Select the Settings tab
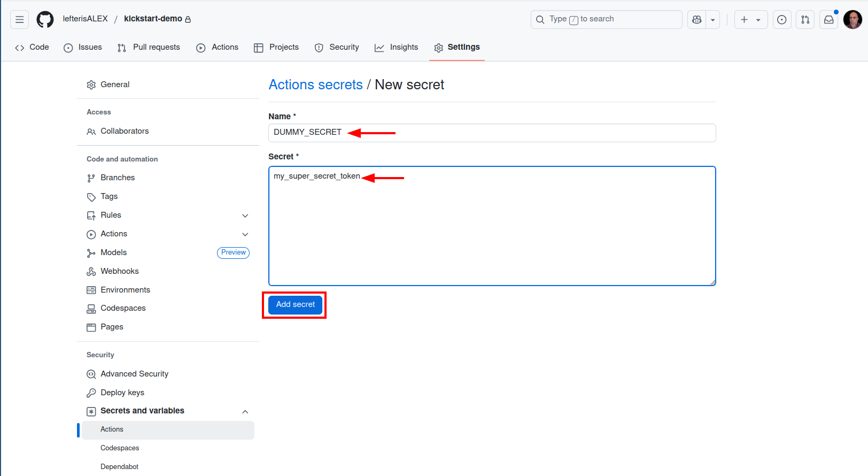Viewport: 868px width, 476px height. [x=457, y=47]
